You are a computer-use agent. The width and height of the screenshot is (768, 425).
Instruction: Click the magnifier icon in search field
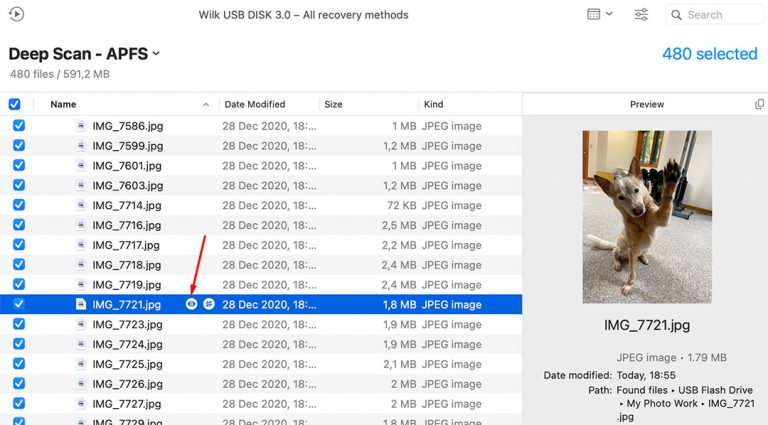click(677, 15)
